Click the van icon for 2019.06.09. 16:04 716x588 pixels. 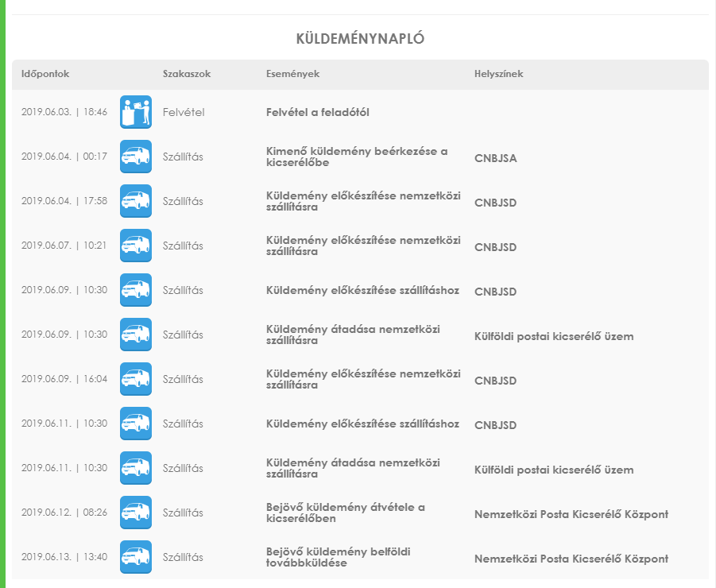(x=135, y=379)
